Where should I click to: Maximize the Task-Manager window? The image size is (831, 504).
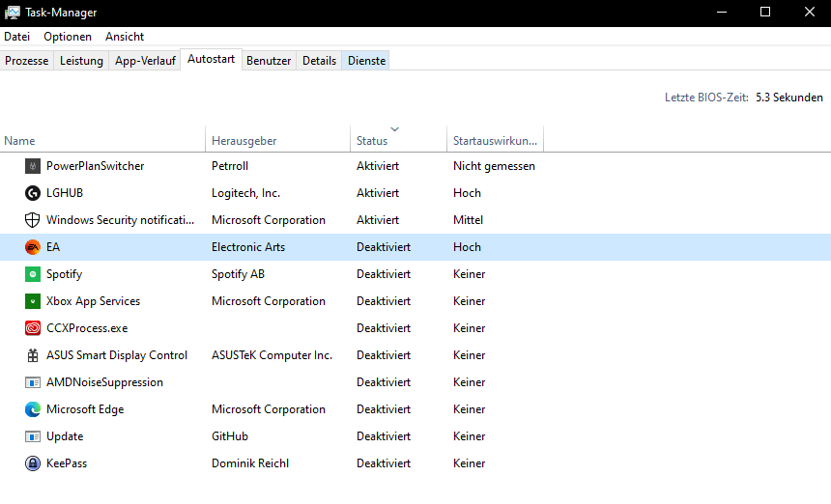tap(765, 13)
